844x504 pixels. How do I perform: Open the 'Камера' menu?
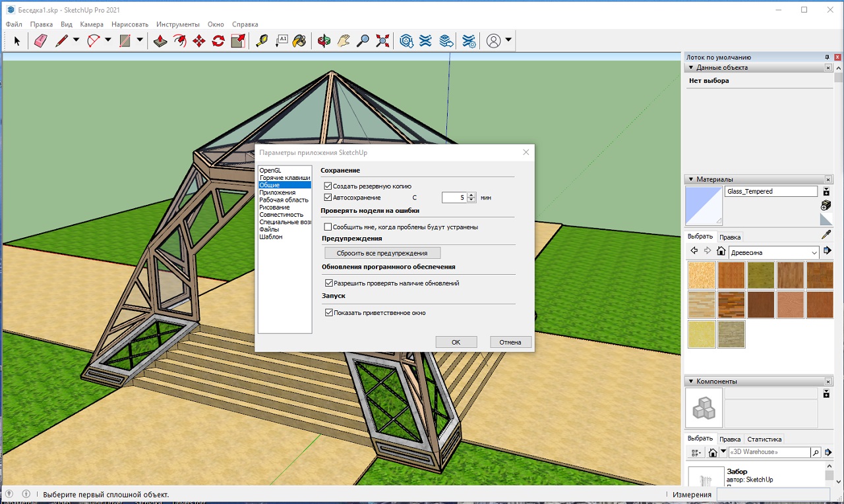click(x=92, y=24)
